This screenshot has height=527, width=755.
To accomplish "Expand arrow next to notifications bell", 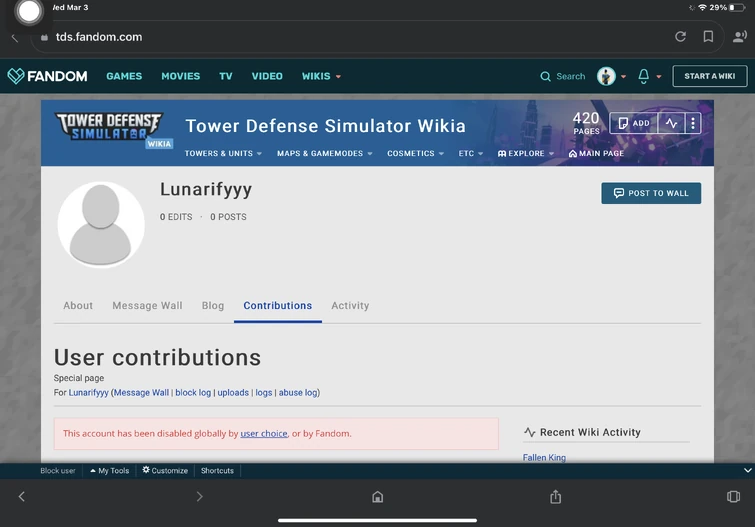I will [659, 76].
